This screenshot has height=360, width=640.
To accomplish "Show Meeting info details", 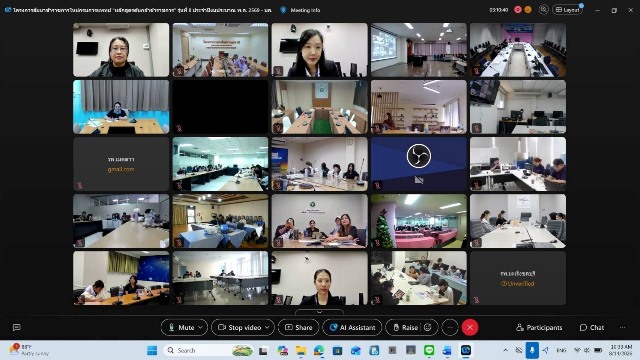I will click(x=300, y=10).
